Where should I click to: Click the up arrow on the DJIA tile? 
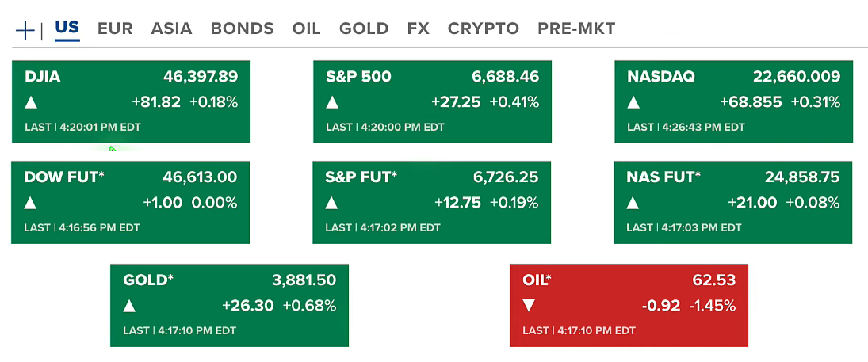[31, 102]
